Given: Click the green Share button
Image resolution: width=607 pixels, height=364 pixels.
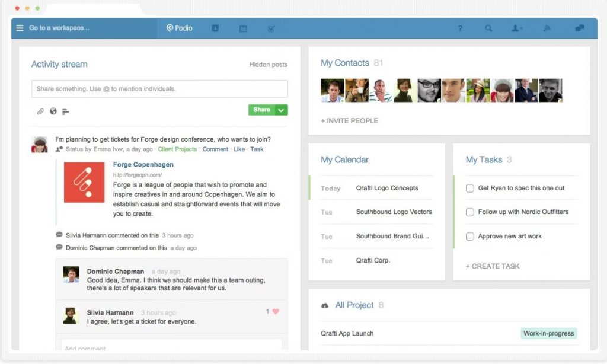Looking at the screenshot, I should click(x=261, y=110).
